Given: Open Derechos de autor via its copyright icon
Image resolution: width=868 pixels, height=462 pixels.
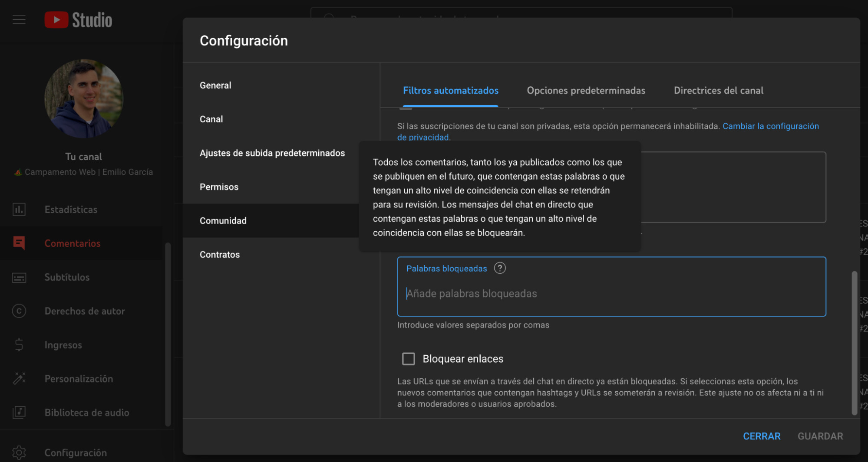Looking at the screenshot, I should (19, 311).
